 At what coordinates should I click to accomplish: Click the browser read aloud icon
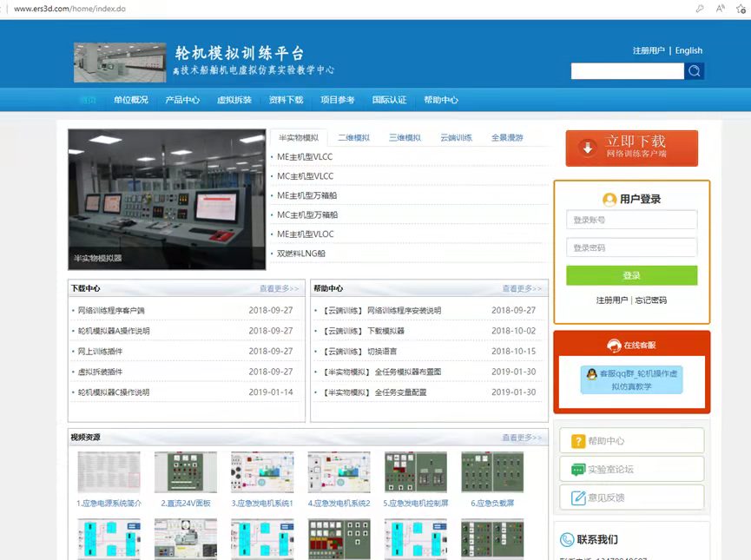point(720,8)
